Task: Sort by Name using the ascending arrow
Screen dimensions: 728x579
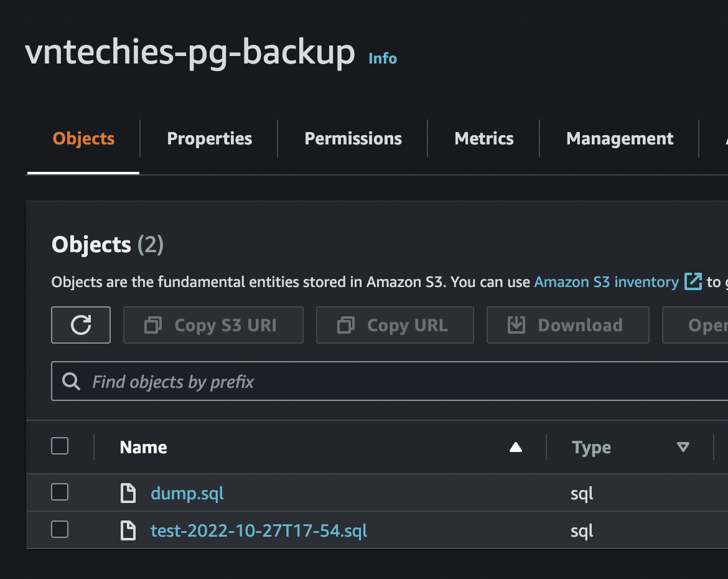Action: point(515,447)
